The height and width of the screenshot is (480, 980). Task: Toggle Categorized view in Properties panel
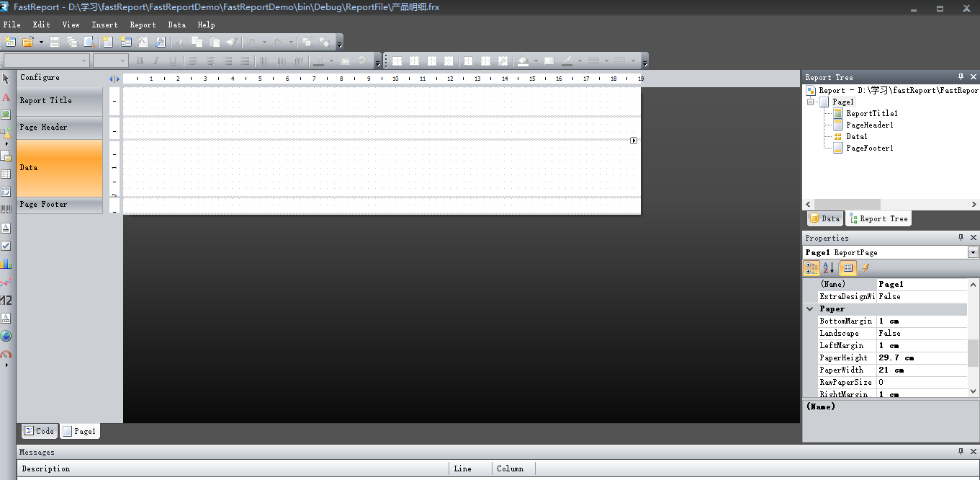(812, 268)
